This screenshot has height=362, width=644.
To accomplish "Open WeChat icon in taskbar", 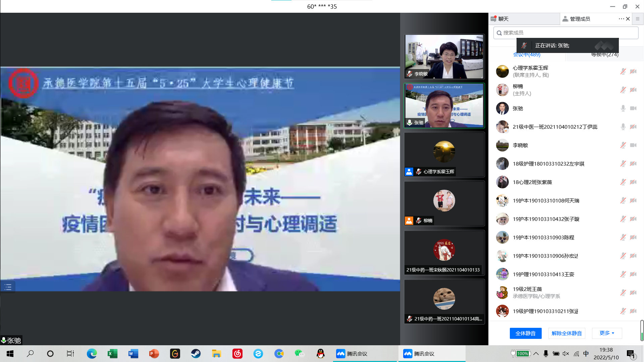I will [299, 354].
